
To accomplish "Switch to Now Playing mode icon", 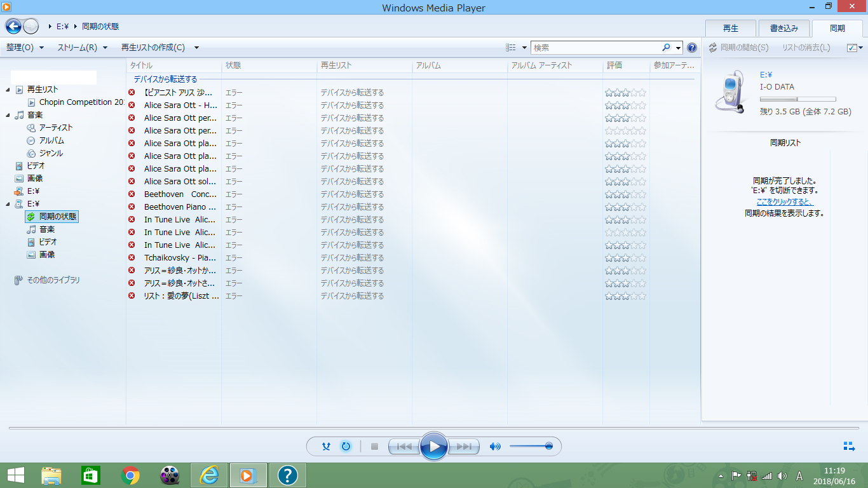I will point(849,447).
